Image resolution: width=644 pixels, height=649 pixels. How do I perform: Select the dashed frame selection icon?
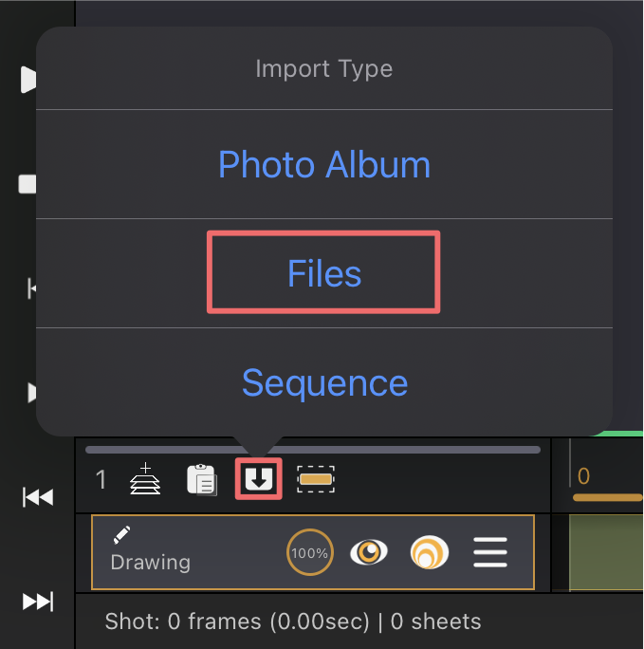[x=316, y=479]
